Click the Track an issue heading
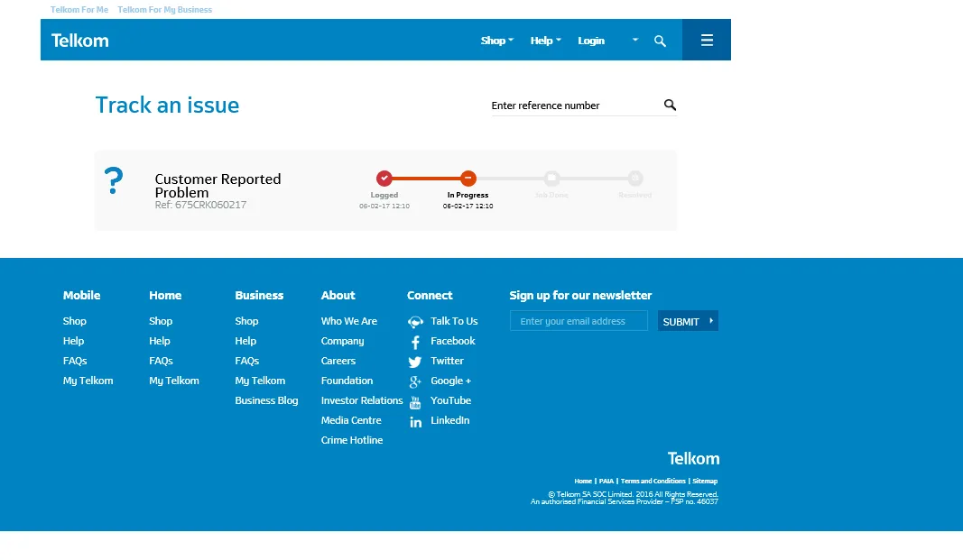The width and height of the screenshot is (963, 560). tap(167, 105)
